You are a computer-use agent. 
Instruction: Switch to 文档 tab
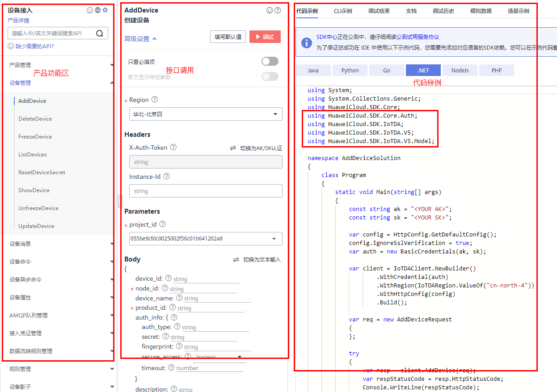(411, 11)
